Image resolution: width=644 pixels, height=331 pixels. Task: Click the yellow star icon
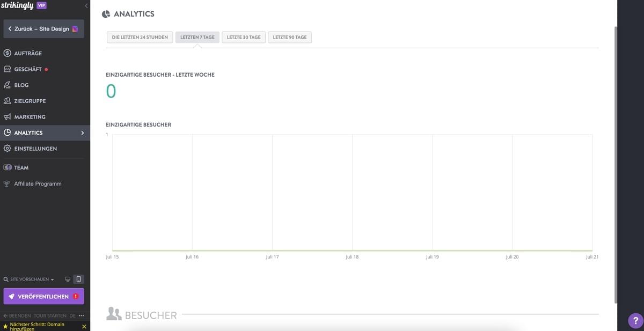tap(5, 326)
